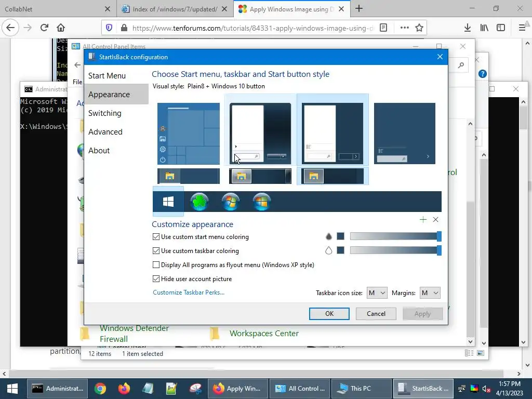Select the green clover start button orb

tap(199, 202)
